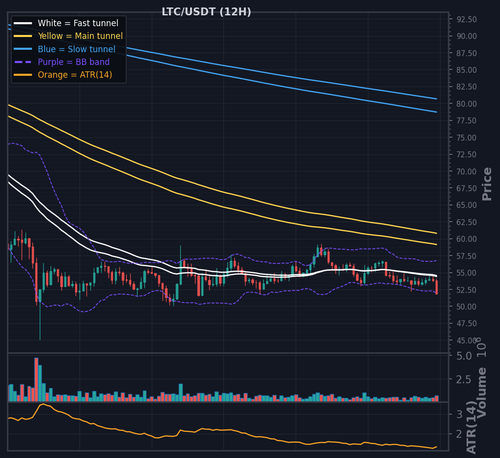
Task: Click the 47.50 price axis label
Action: (x=466, y=323)
